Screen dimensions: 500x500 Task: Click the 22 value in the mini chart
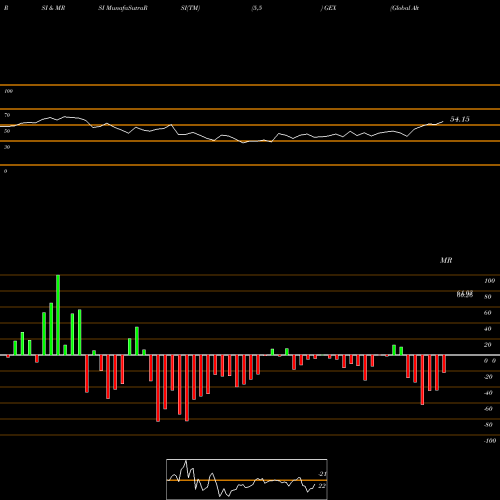coord(322,486)
